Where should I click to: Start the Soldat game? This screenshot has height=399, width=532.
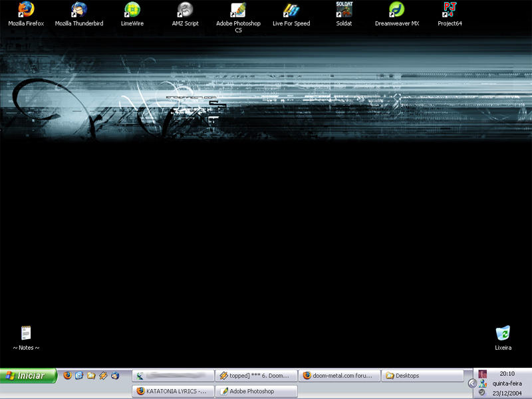pos(344,12)
